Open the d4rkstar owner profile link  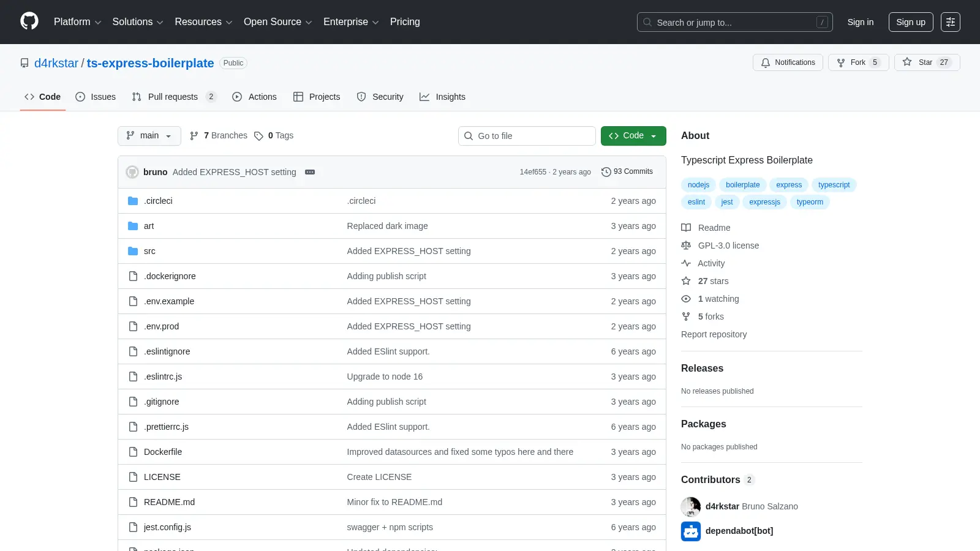[x=56, y=63]
